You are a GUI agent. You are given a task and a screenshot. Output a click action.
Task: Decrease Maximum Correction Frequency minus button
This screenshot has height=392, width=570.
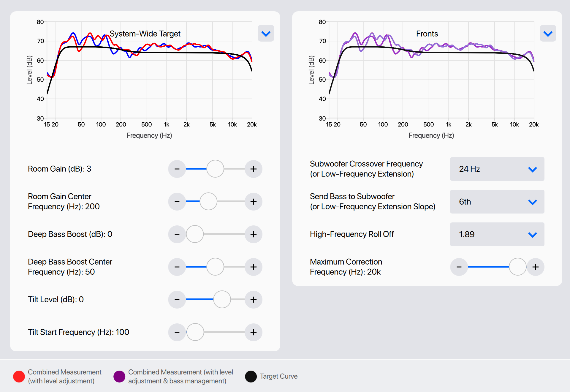point(459,267)
